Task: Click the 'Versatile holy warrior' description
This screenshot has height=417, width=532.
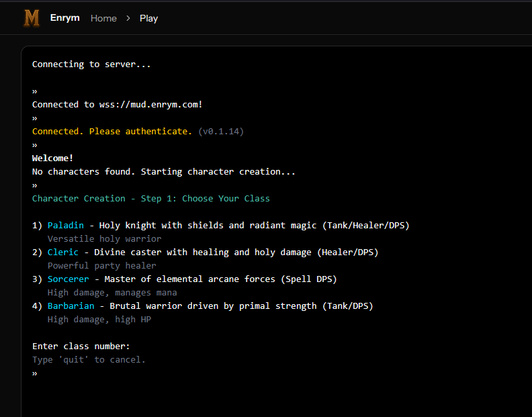Action: point(104,239)
